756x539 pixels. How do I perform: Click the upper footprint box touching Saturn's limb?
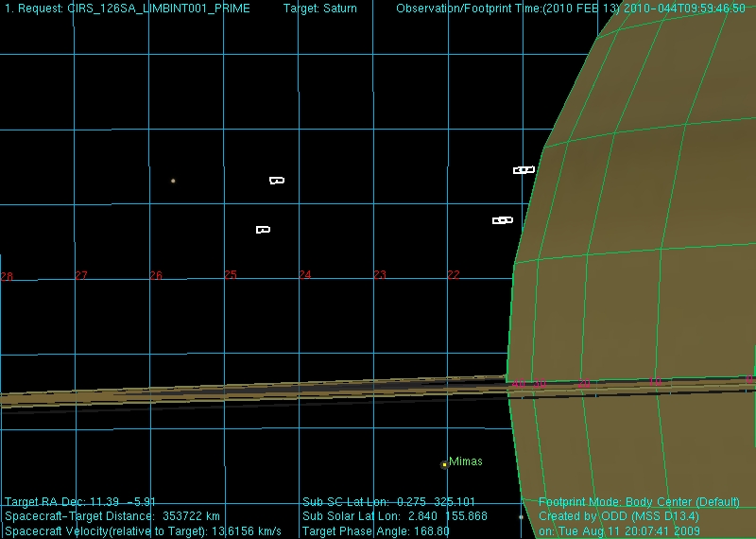point(524,170)
